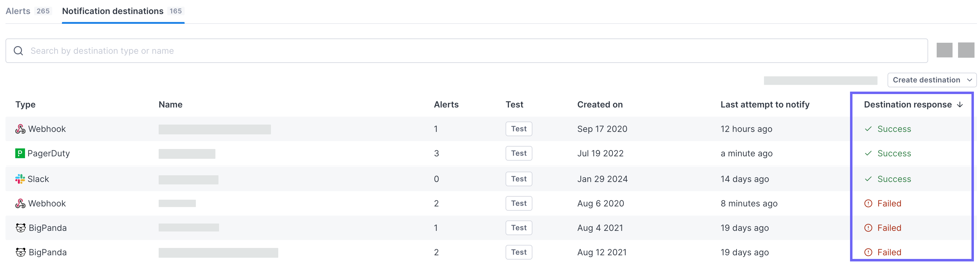Click the 'Jul 19 2022' created date
This screenshot has height=262, width=980.
[x=600, y=153]
